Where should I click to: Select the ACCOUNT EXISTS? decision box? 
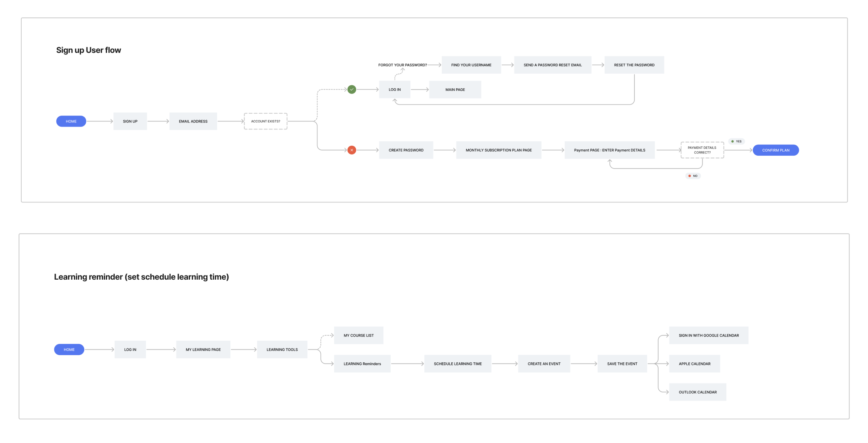point(266,121)
